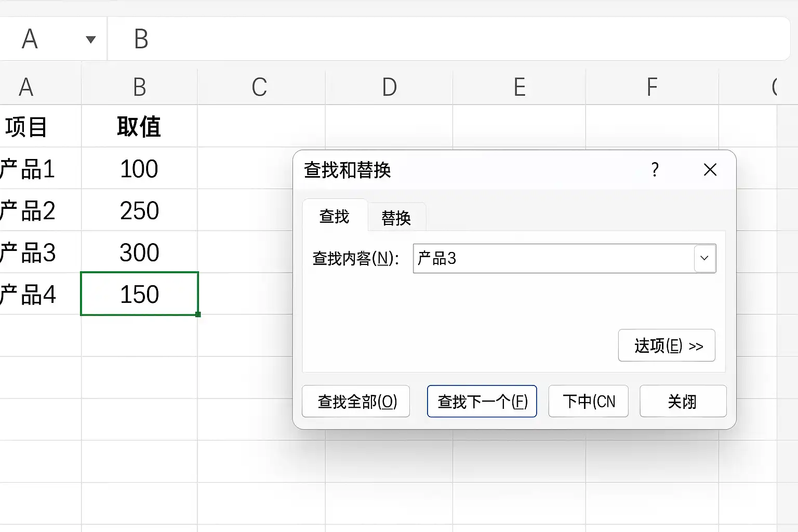798x532 pixels.
Task: Click the 查找全部 button
Action: (x=356, y=401)
